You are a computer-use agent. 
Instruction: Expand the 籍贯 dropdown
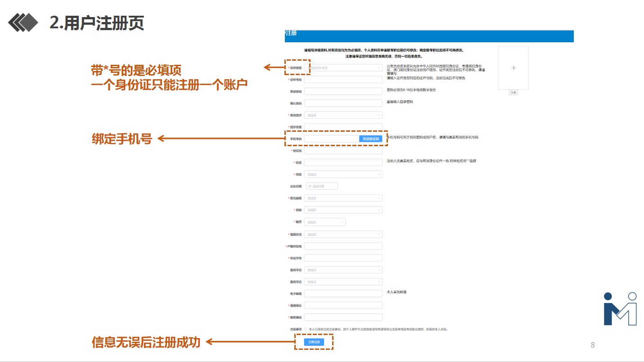324,222
